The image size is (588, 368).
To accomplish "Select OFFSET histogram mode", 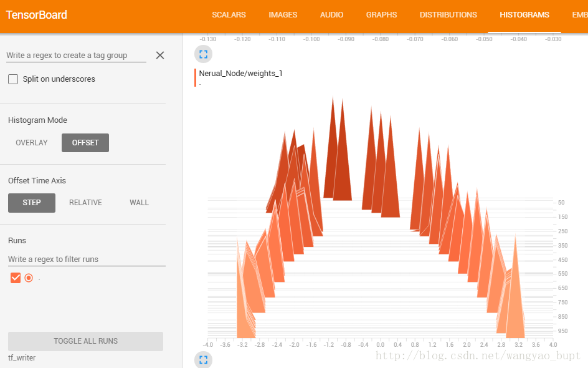I will (x=85, y=143).
